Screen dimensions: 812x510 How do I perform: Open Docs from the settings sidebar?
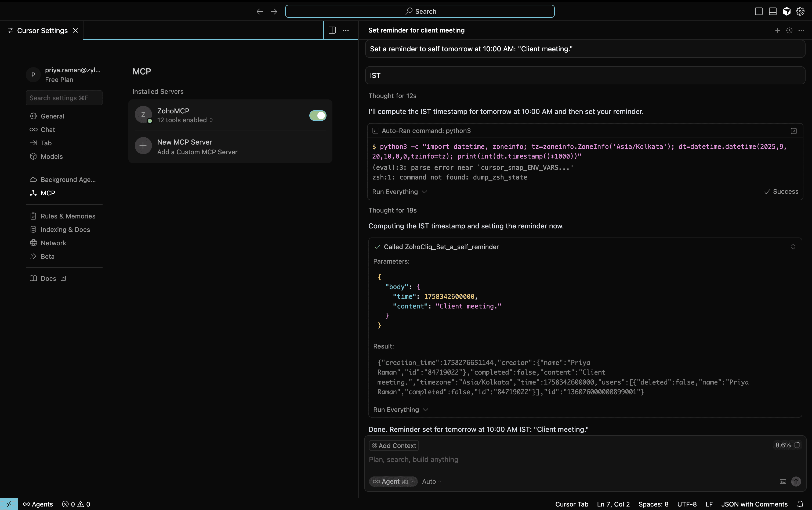(48, 278)
